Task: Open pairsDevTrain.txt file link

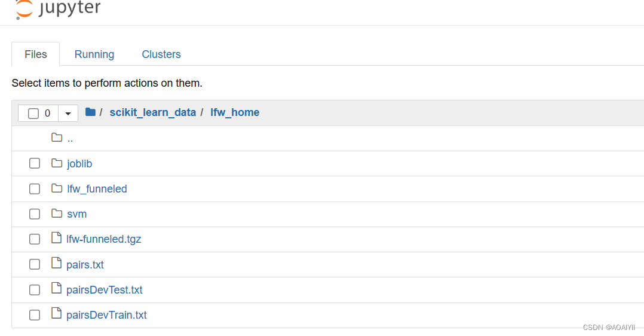Action: [106, 315]
